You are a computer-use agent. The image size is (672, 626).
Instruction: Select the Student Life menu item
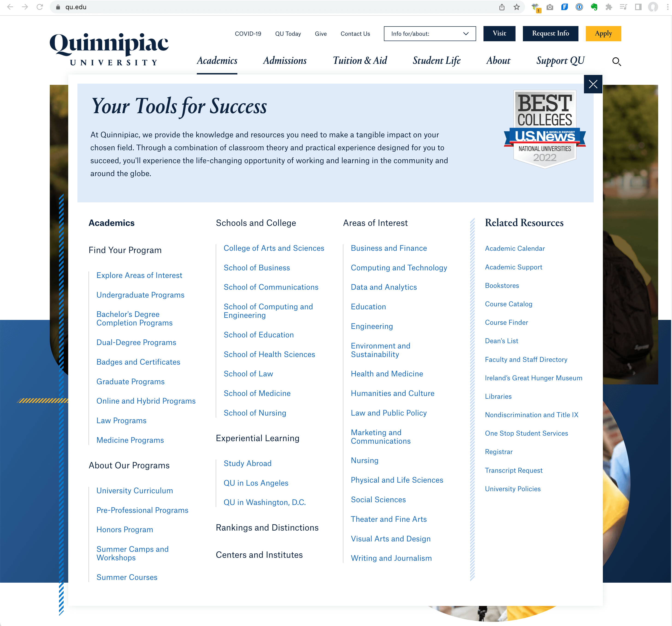point(436,61)
